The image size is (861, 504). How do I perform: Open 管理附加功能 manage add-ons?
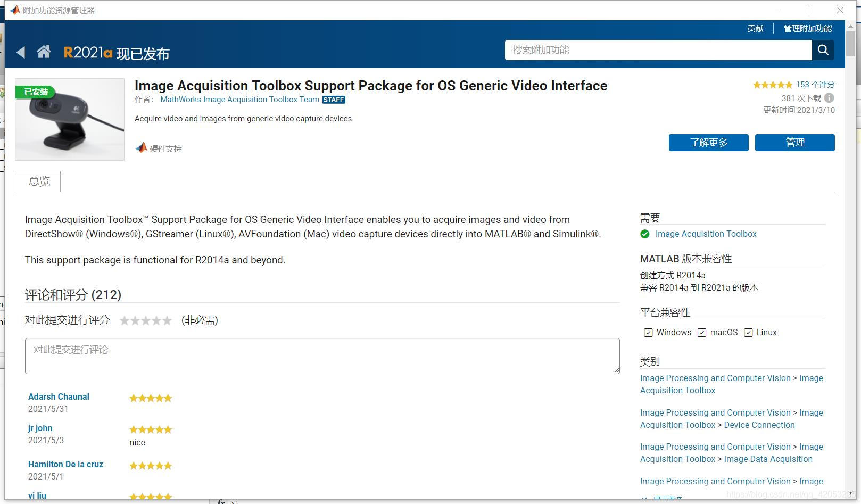click(807, 29)
